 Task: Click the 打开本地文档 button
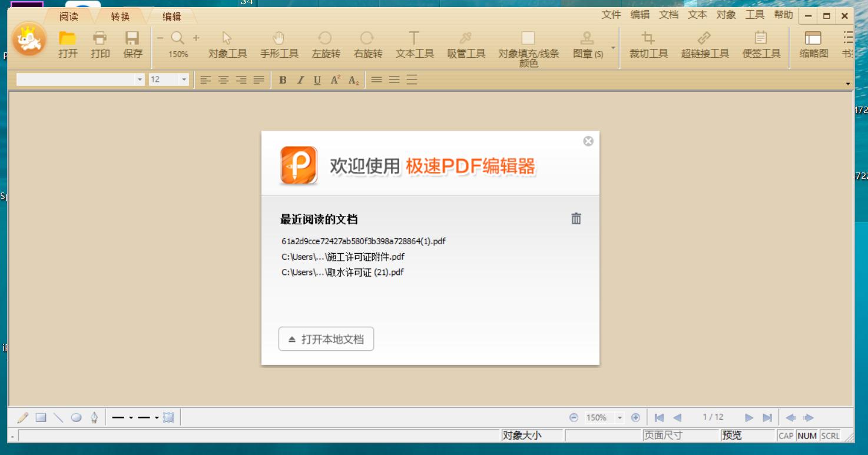tap(326, 338)
